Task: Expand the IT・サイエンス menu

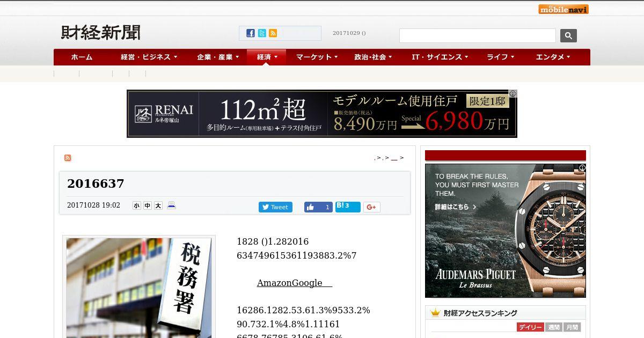Action: (x=440, y=57)
